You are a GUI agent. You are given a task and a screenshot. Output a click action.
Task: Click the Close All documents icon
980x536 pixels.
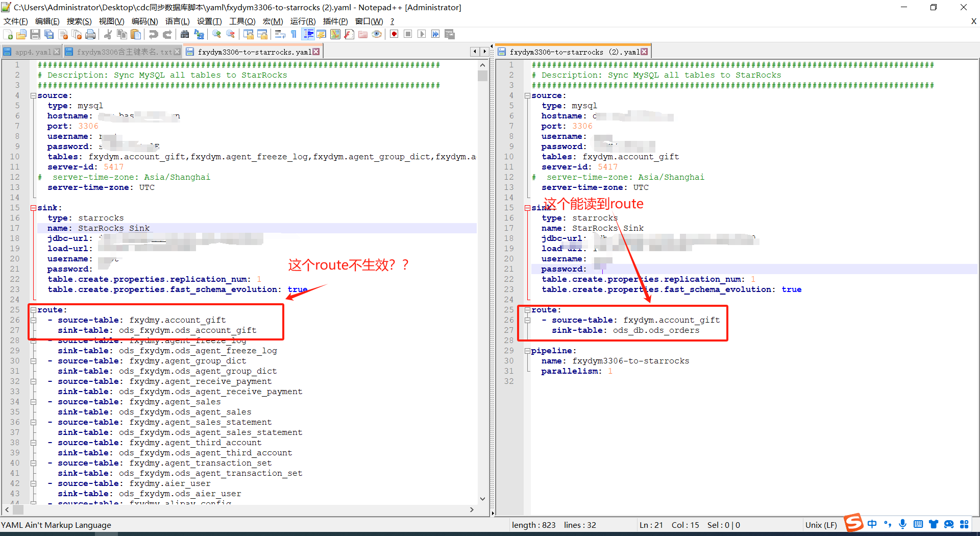(x=77, y=34)
